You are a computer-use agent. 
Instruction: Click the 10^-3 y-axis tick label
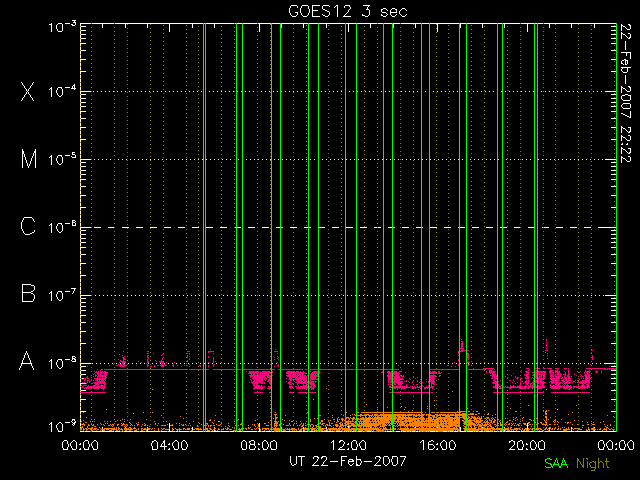tap(62, 27)
